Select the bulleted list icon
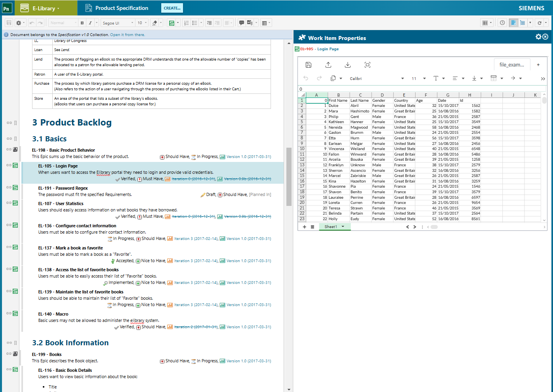The image size is (553, 392). (x=195, y=23)
